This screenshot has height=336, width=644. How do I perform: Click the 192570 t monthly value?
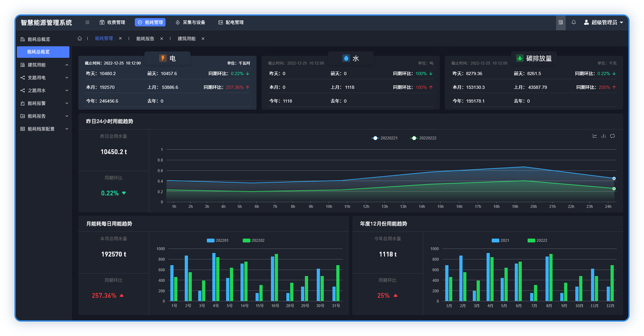point(114,254)
